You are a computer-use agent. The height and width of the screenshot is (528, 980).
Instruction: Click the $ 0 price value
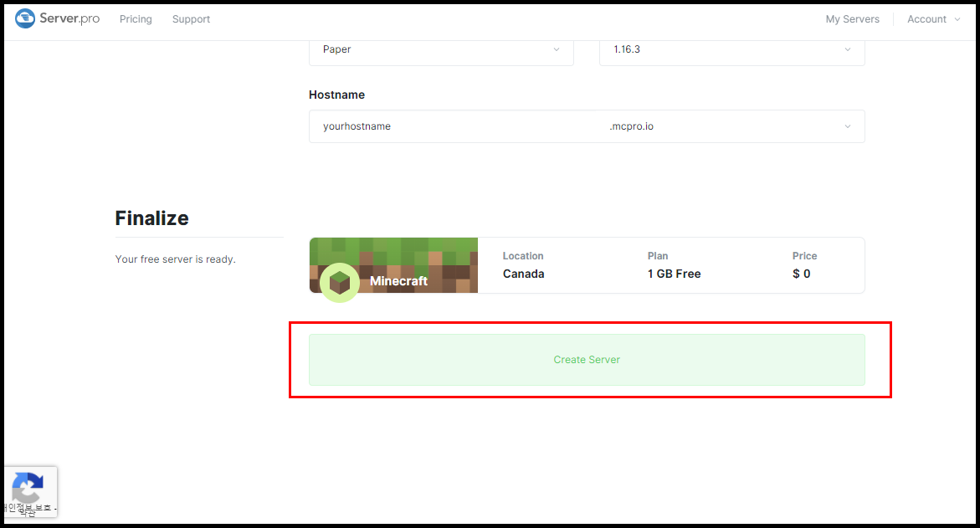coord(801,274)
